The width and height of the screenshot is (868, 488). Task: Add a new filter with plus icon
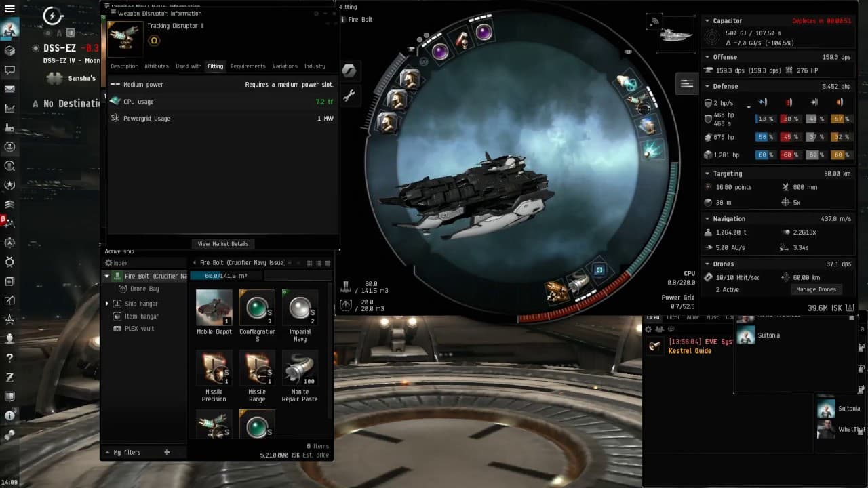[167, 452]
